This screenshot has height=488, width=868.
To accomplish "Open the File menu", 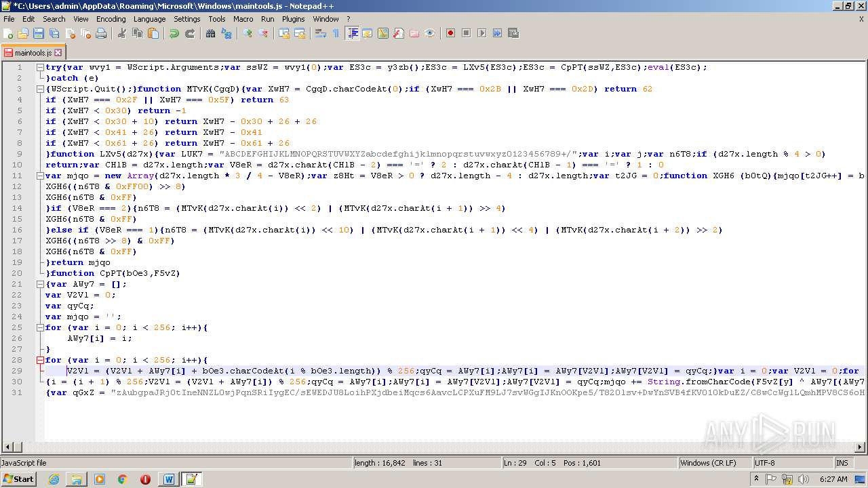I will click(9, 19).
